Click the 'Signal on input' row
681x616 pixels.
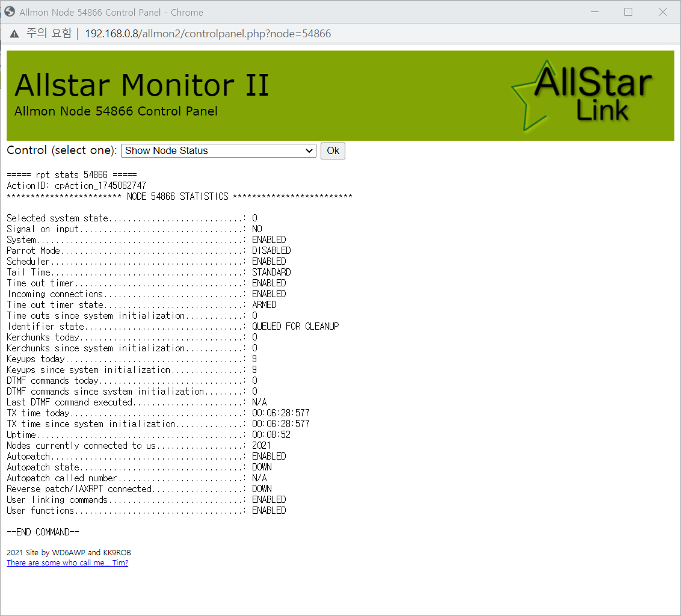click(134, 229)
